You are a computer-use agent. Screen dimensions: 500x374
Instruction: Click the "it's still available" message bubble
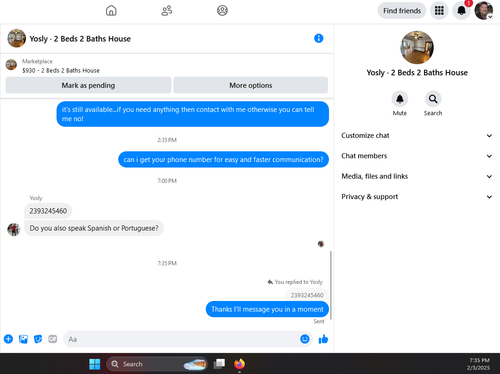193,114
